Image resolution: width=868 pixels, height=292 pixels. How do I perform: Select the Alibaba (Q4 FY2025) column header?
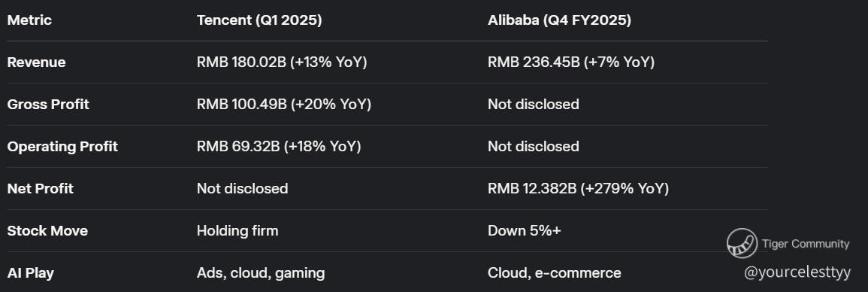pyautogui.click(x=559, y=20)
